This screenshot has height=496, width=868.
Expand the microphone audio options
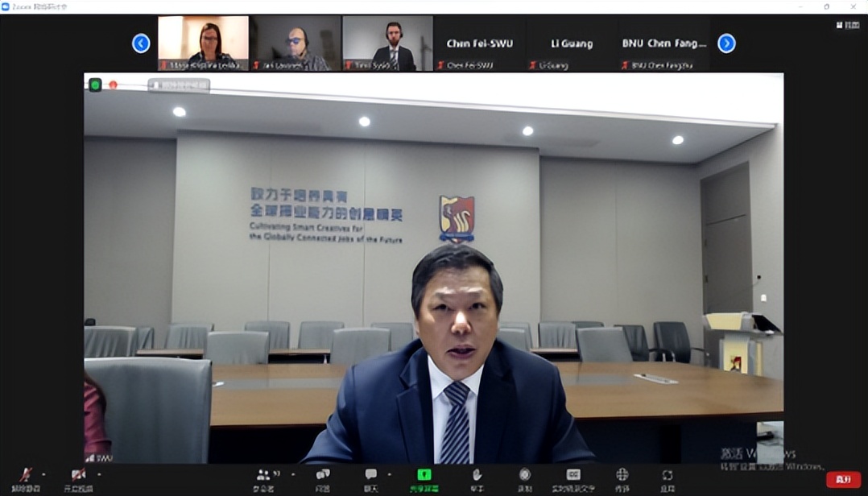pos(43,474)
